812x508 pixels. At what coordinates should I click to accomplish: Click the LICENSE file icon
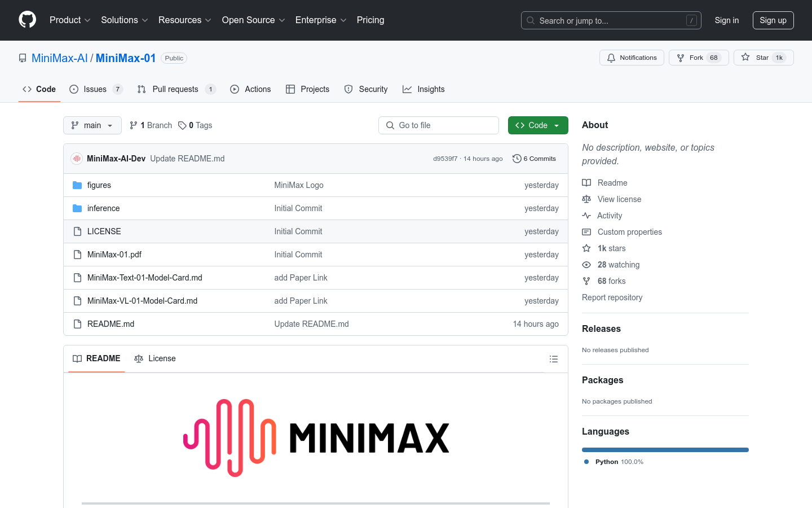(x=77, y=231)
